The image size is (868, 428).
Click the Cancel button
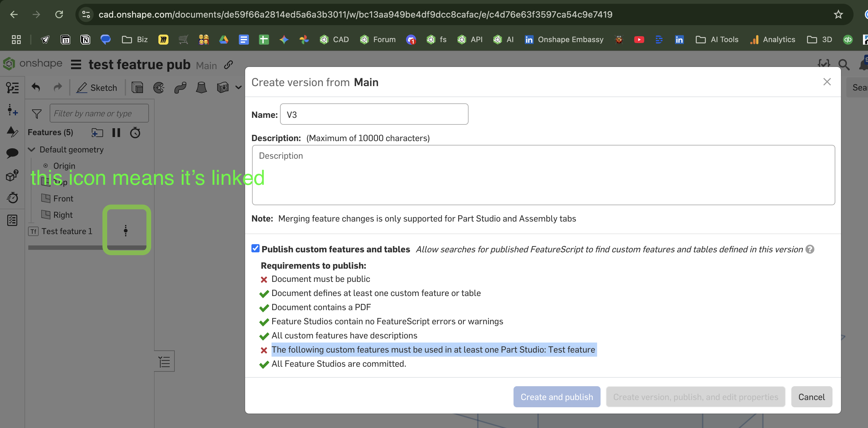pyautogui.click(x=811, y=397)
